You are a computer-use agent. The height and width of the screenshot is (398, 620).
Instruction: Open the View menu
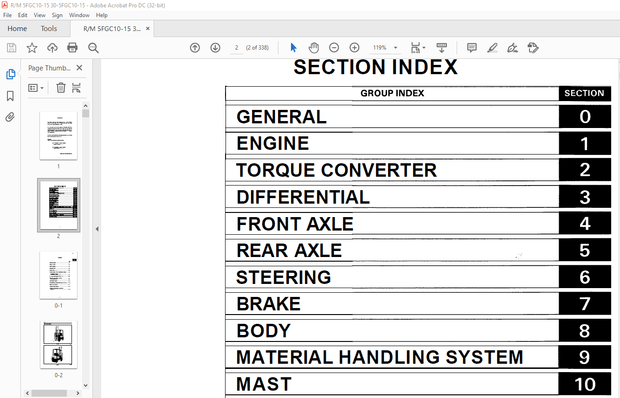40,15
